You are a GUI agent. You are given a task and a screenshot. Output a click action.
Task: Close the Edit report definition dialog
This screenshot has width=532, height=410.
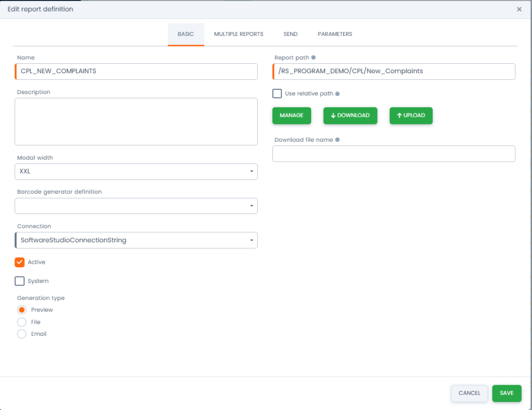pos(519,9)
